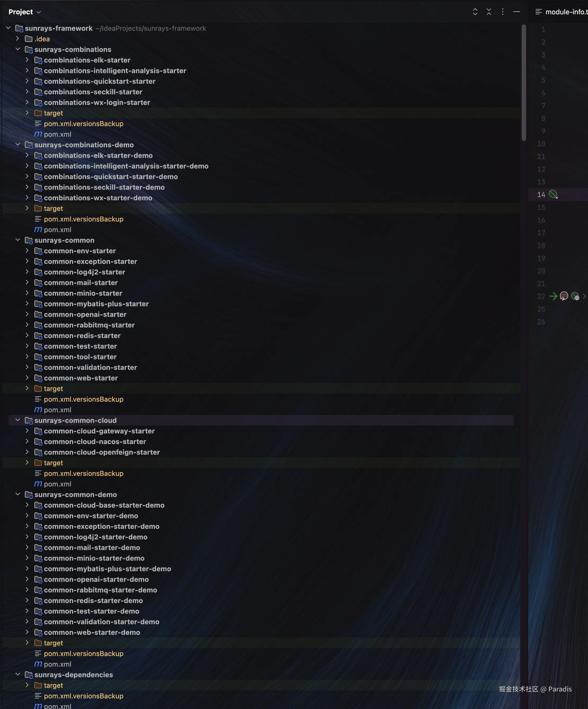Collapse the sunrays-common-cloud module node

(18, 420)
